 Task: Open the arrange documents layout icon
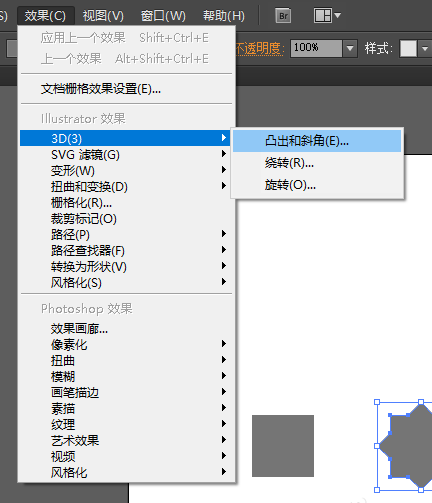tap(323, 16)
